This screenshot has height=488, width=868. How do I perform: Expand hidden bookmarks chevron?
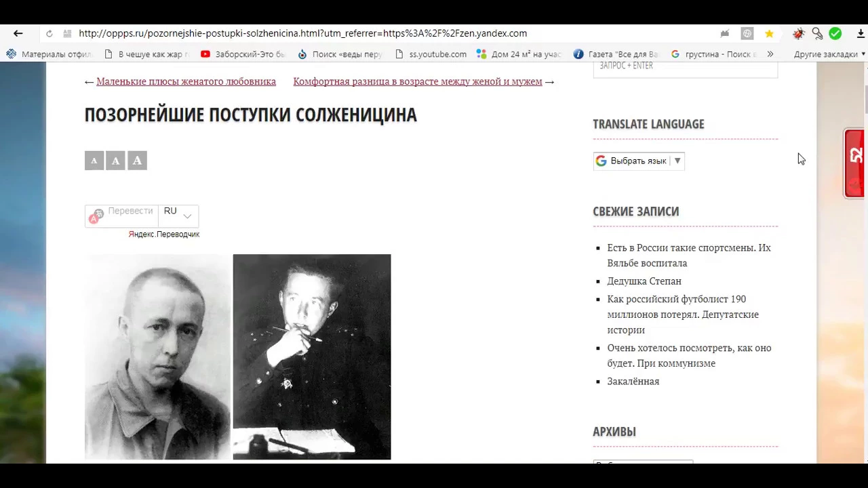(x=770, y=54)
